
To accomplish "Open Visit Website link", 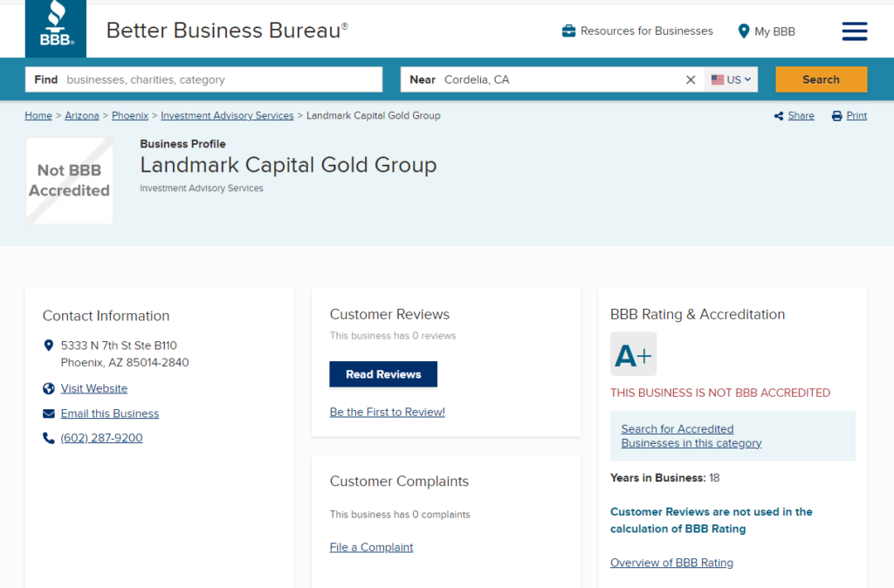I will pos(94,388).
